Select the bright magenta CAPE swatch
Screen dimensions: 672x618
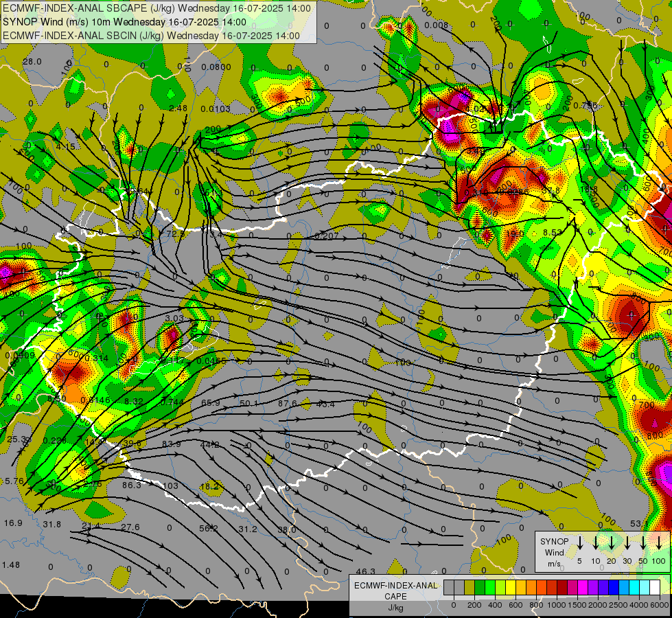click(x=583, y=587)
